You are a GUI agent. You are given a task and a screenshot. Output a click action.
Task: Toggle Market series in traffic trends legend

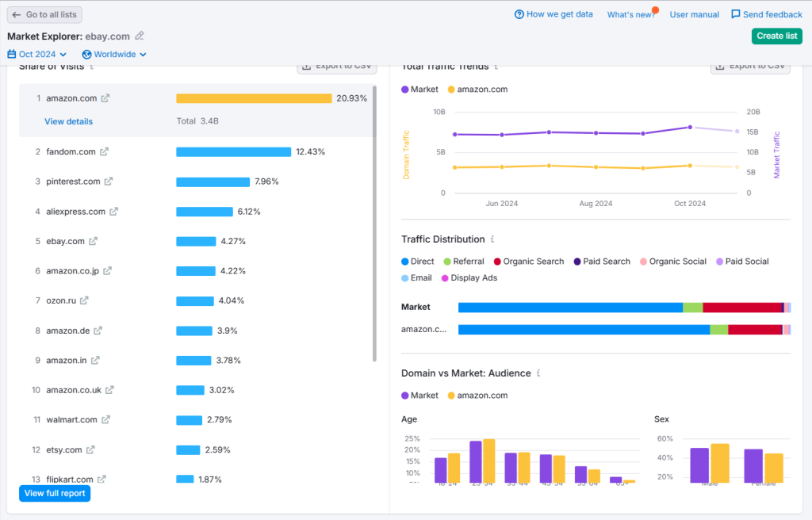419,89
